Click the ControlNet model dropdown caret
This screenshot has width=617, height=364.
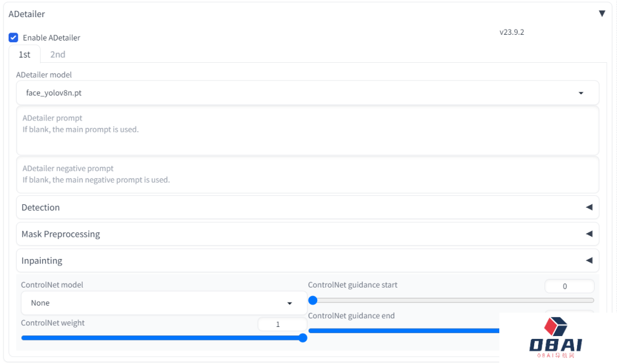pos(290,303)
